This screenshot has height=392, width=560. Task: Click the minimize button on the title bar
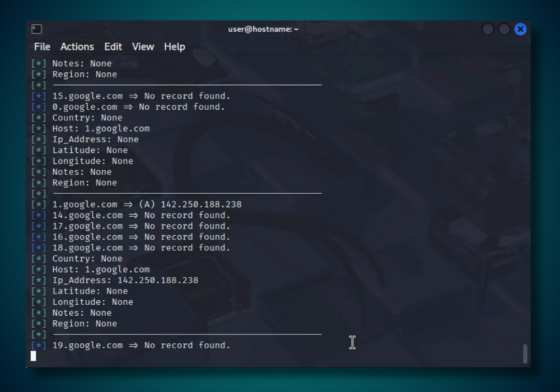point(488,29)
